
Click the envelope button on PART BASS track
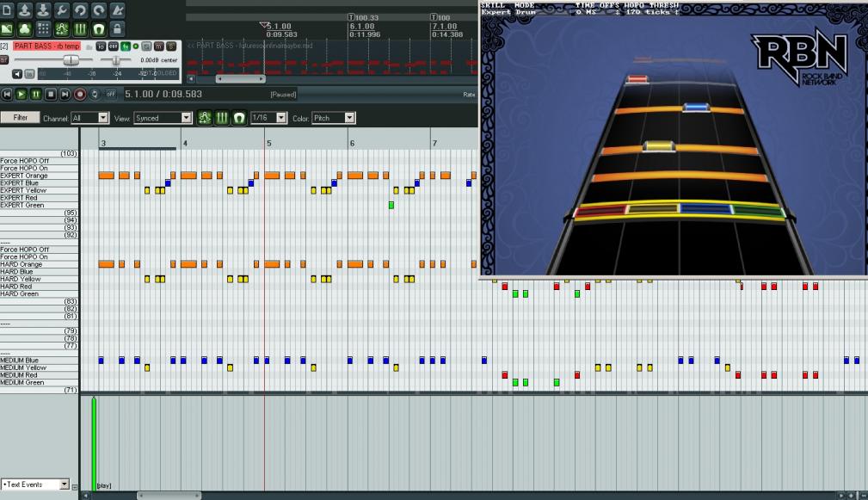click(113, 46)
